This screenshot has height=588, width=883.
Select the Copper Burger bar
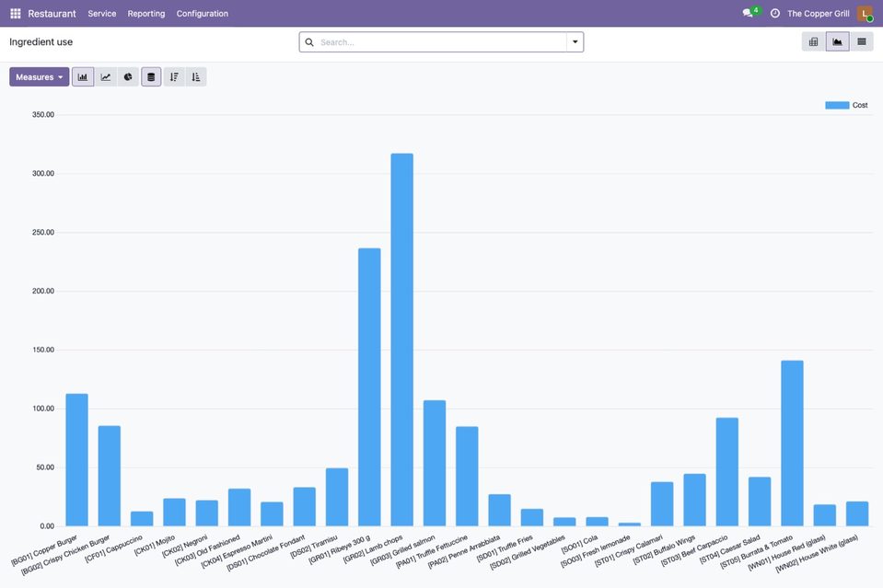click(76, 460)
